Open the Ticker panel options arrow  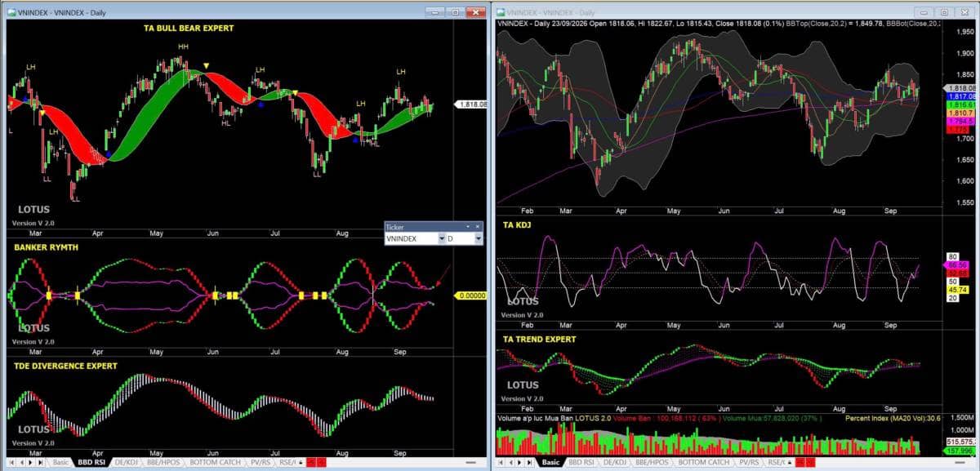(x=467, y=226)
